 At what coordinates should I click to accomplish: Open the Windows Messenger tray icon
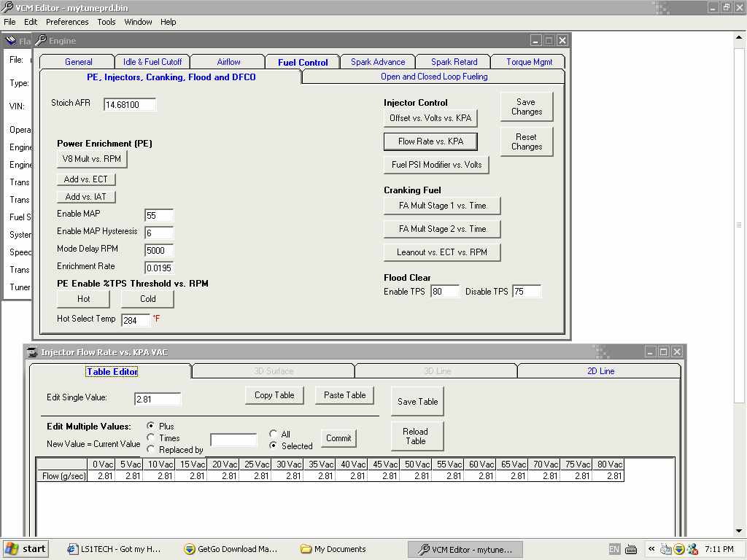[x=692, y=549]
